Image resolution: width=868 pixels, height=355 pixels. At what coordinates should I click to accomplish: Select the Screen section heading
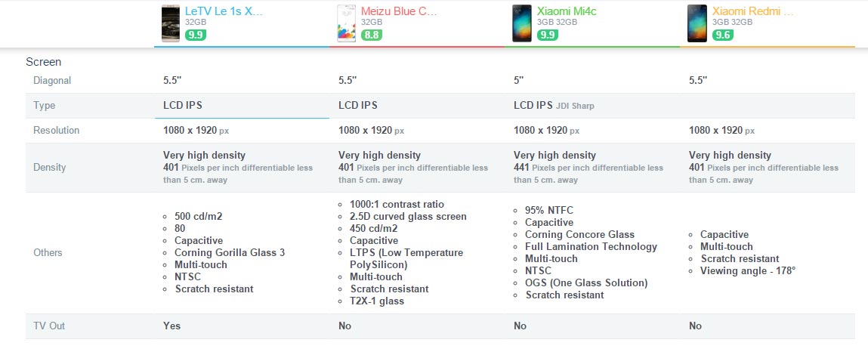(43, 62)
